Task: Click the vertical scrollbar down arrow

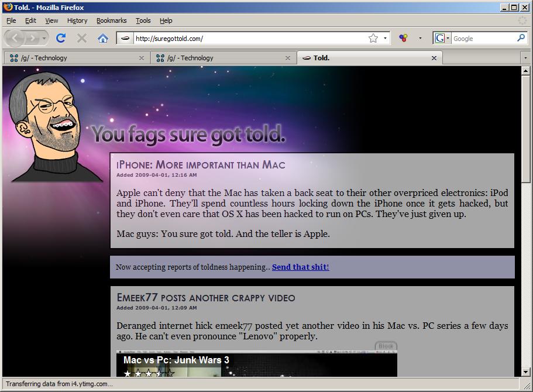Action: point(525,372)
